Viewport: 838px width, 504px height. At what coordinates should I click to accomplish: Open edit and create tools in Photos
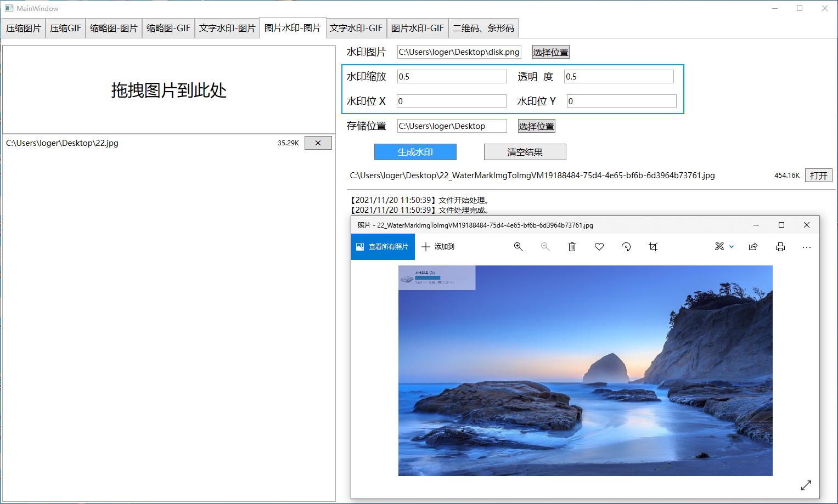[719, 247]
